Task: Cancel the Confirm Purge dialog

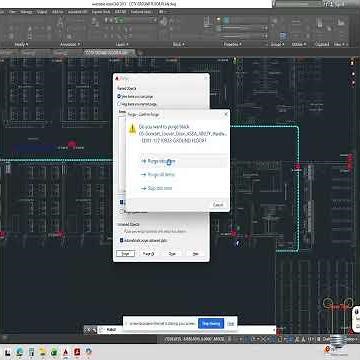Action: [218, 205]
